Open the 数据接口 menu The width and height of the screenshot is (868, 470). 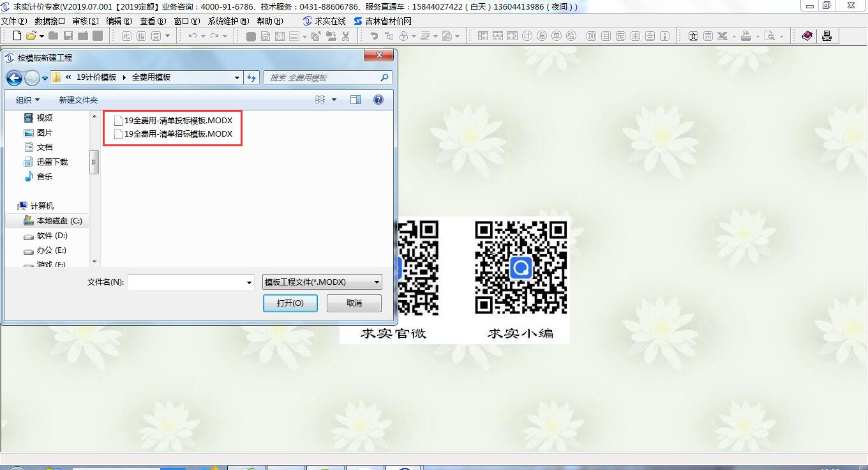point(50,21)
